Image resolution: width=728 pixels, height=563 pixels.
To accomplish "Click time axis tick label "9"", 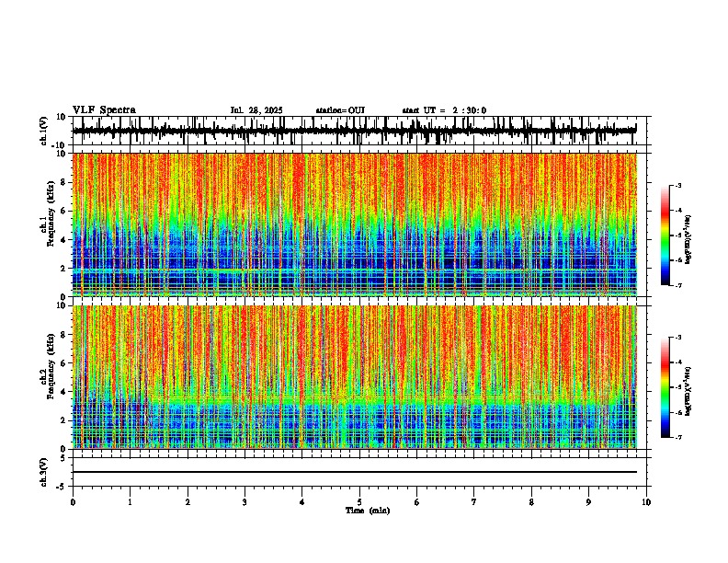I will 588,502.
